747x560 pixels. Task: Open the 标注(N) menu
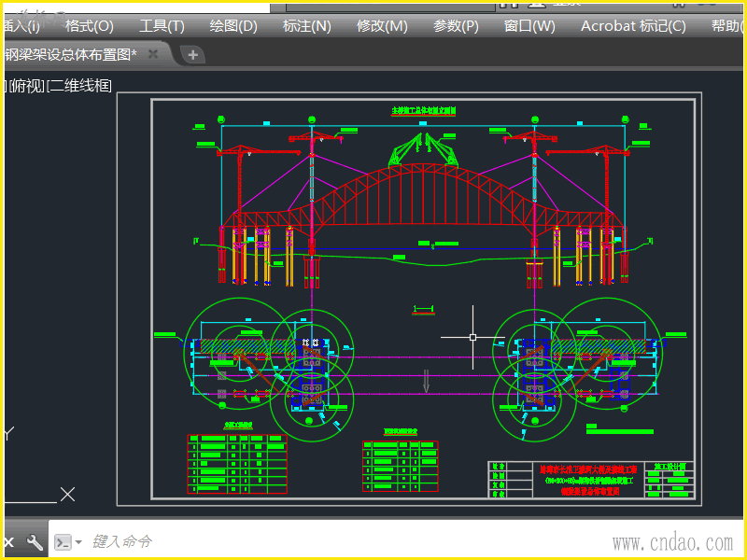(x=306, y=26)
